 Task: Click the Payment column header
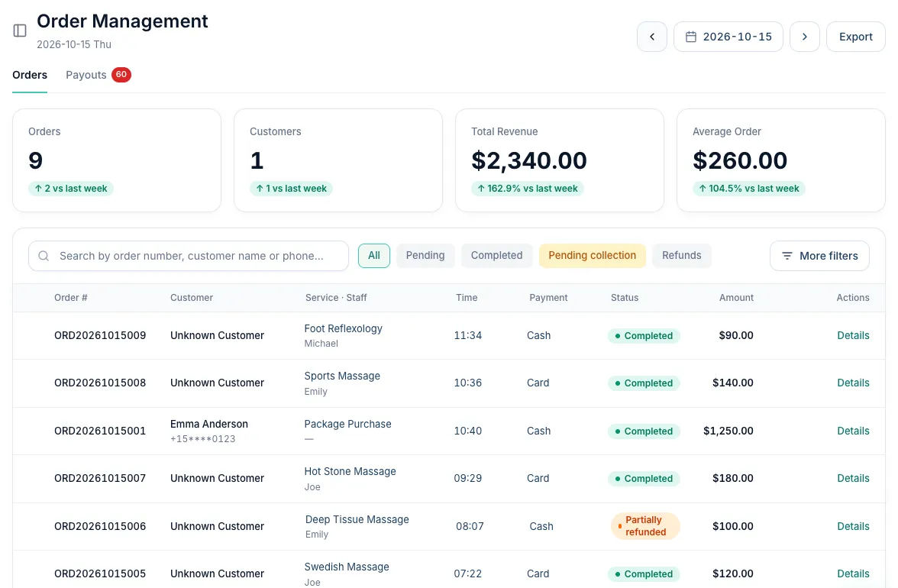548,298
